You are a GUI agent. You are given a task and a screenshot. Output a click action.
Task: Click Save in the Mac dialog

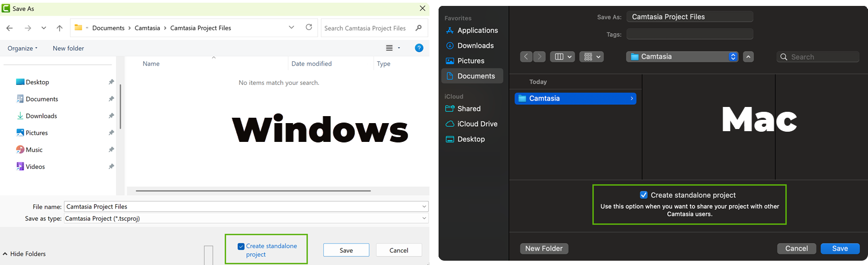(x=840, y=248)
